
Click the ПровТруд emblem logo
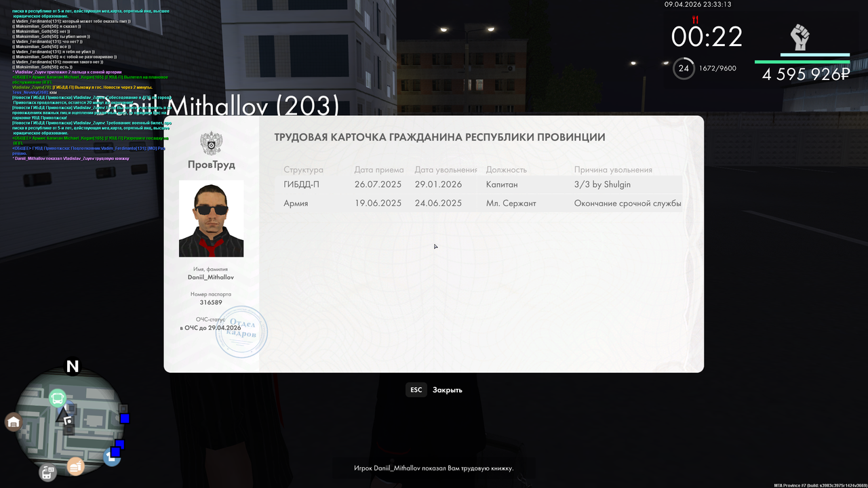[x=211, y=144]
